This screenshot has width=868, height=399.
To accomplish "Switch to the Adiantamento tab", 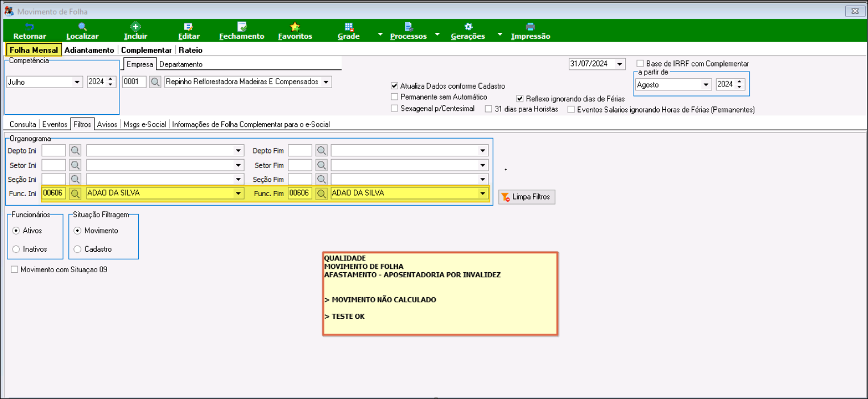I will 89,50.
